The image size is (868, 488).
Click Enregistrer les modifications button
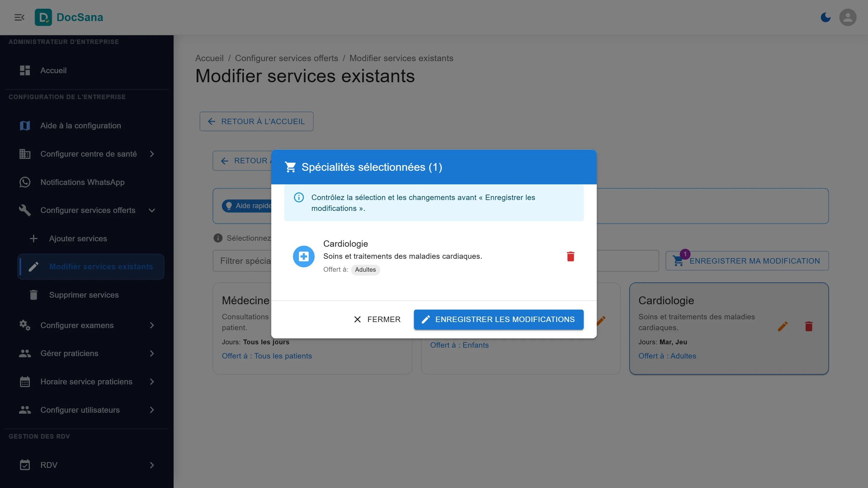point(499,319)
